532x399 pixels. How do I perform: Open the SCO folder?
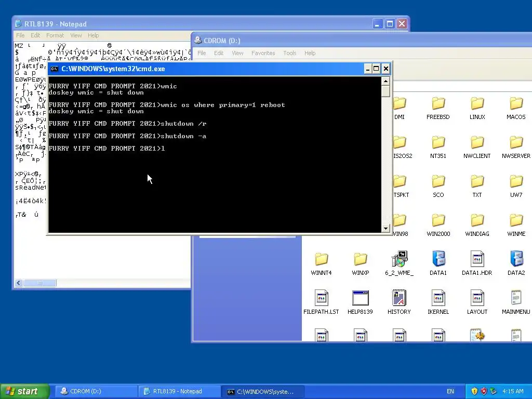click(x=438, y=186)
